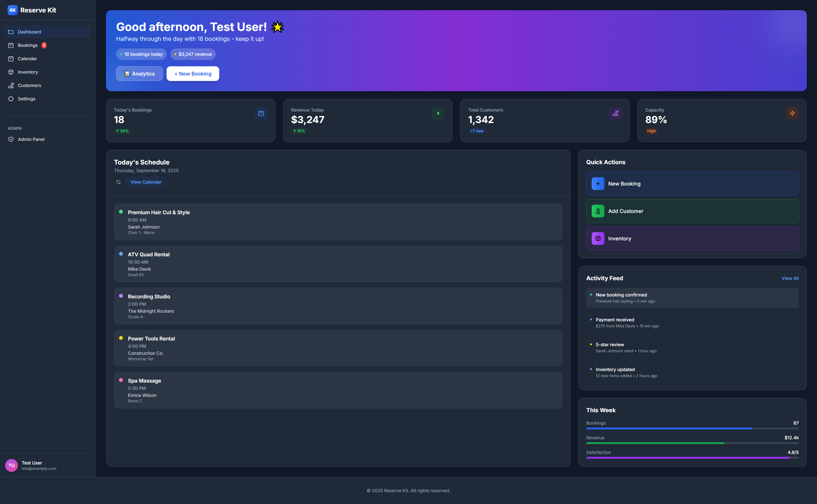Open Settings from the sidebar menu

26,99
